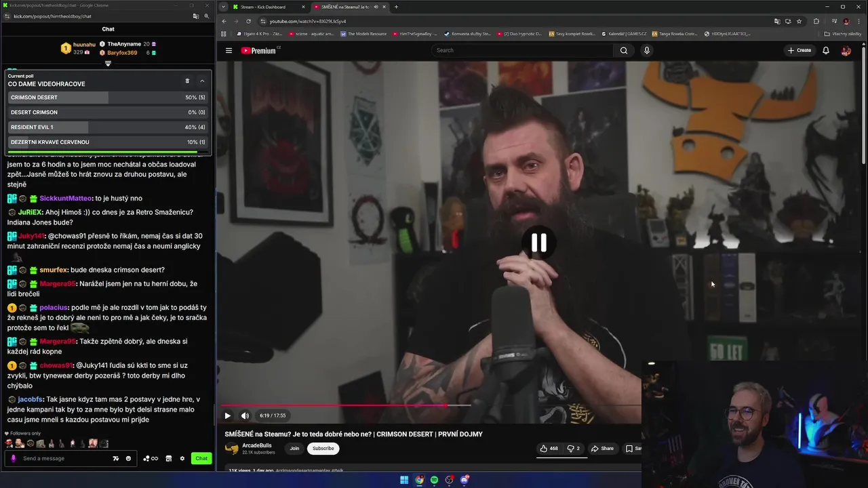Screen dimensions: 868x488
Task: Click the large pause overlay in video
Action: click(x=539, y=243)
